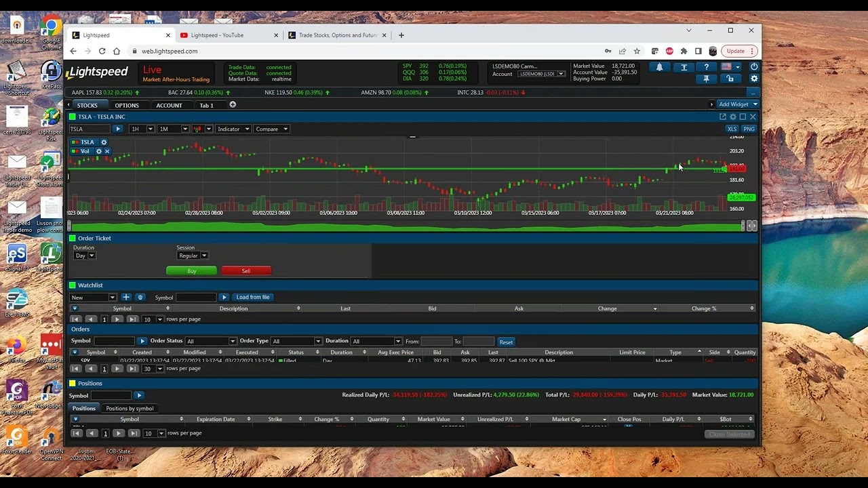Screen dimensions: 868x488
Task: Click the chart symbol field showing TSLA
Action: point(90,129)
